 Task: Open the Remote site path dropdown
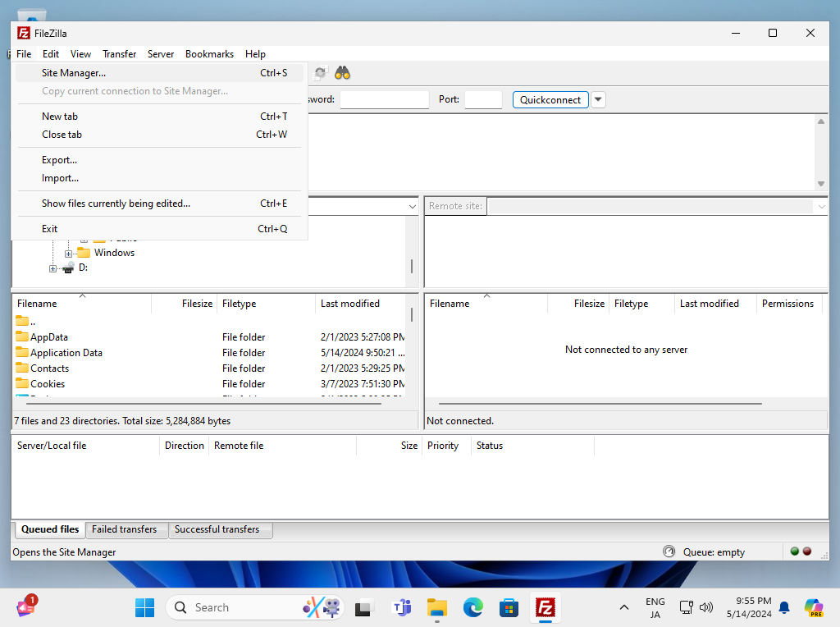tap(821, 206)
